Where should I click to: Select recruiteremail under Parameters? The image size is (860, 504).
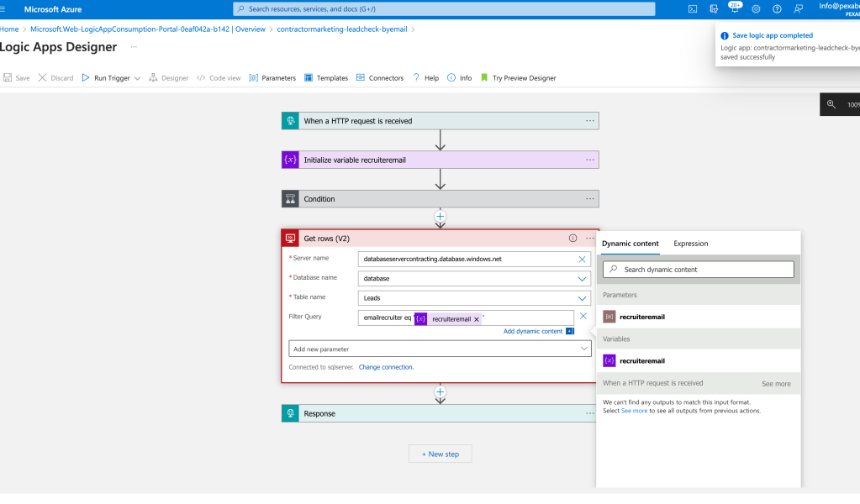point(699,317)
